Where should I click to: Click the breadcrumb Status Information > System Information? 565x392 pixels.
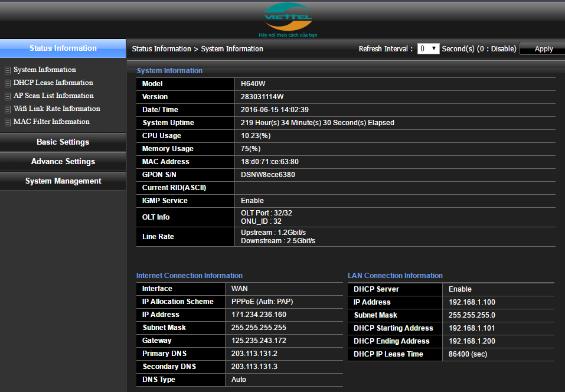point(197,49)
